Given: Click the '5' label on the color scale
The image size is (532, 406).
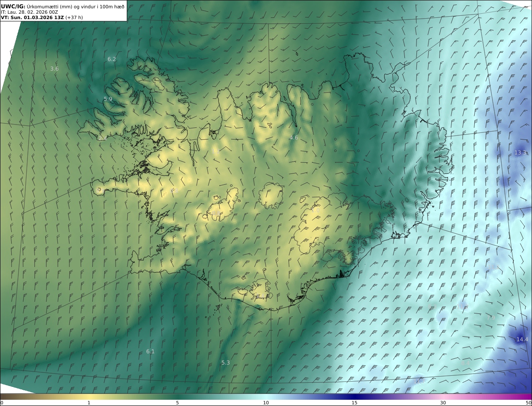Looking at the screenshot, I should tap(177, 403).
